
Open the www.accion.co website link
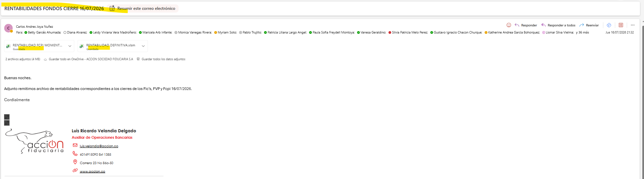pyautogui.click(x=92, y=172)
